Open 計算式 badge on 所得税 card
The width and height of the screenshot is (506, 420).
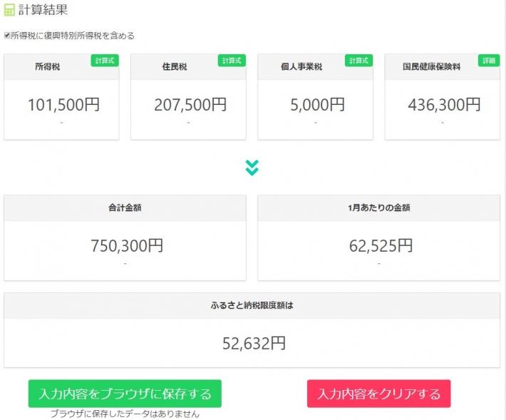[x=105, y=61]
